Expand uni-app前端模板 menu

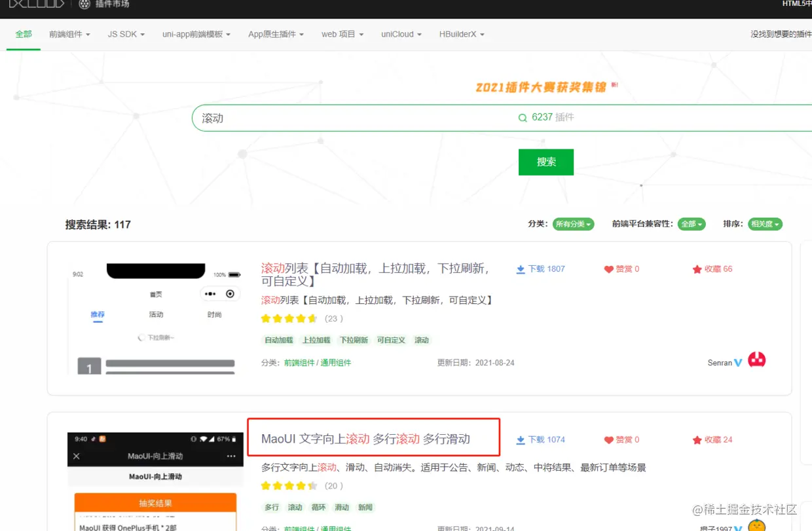coord(196,34)
